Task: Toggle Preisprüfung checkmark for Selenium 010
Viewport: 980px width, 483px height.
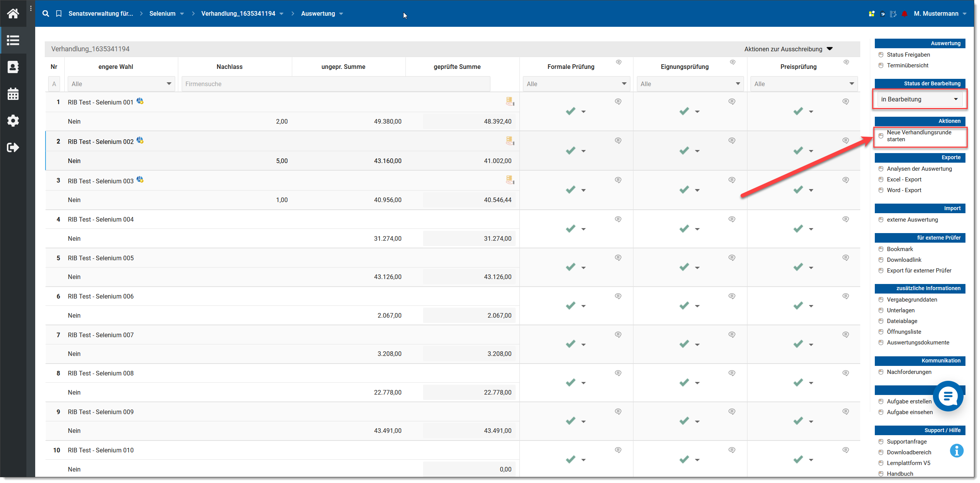Action: 798,459
